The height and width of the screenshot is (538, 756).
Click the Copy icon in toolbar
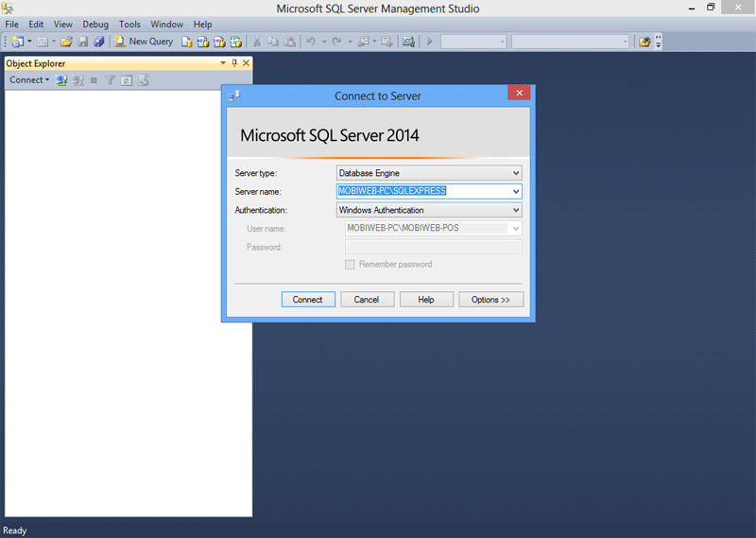click(273, 42)
